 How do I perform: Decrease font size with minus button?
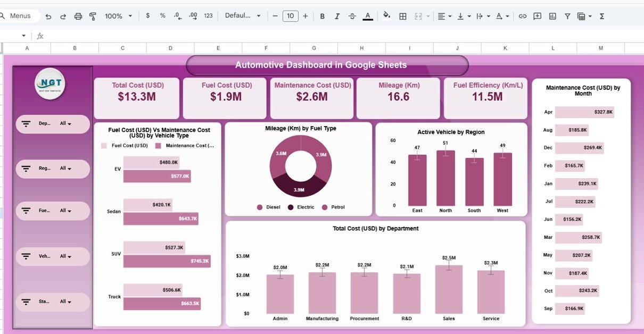click(275, 16)
